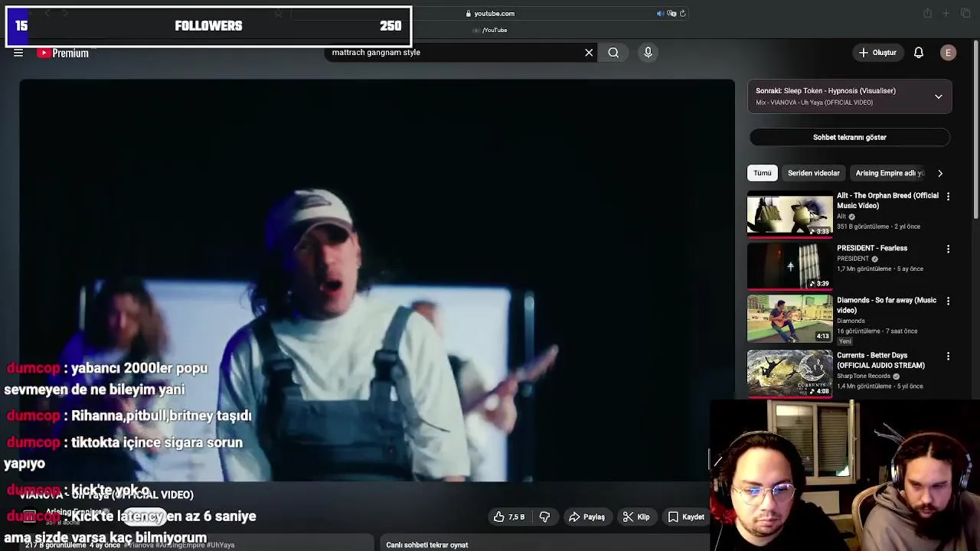Open the Currents - Better Days thumbnail
The height and width of the screenshot is (551, 980).
point(790,373)
